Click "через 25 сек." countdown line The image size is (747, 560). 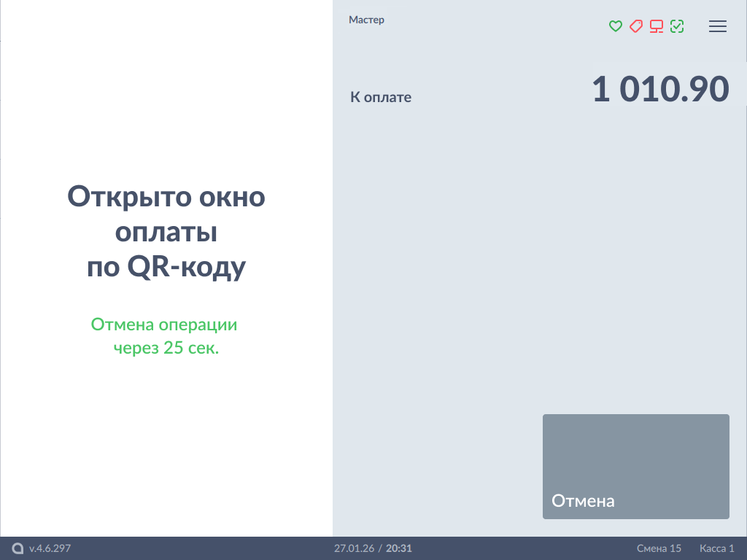tap(166, 348)
